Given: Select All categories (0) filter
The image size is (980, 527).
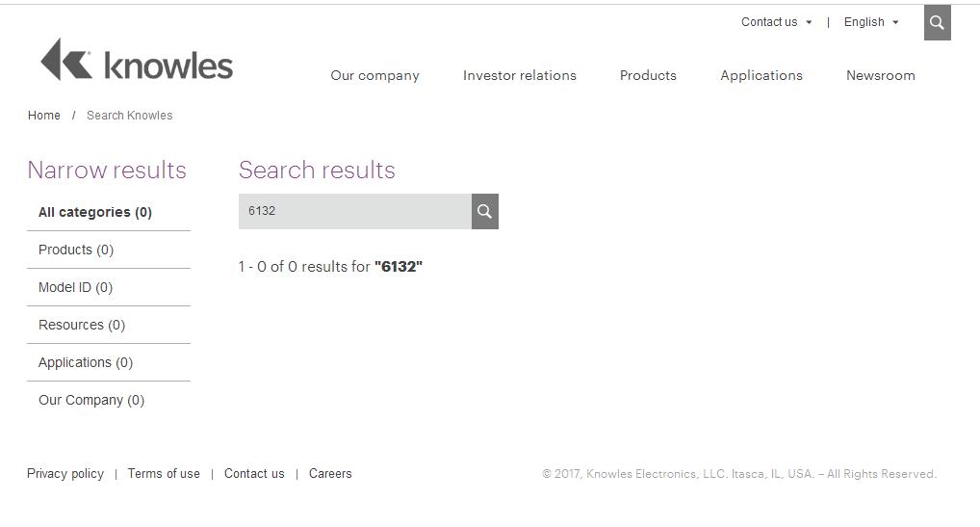Looking at the screenshot, I should 95,212.
